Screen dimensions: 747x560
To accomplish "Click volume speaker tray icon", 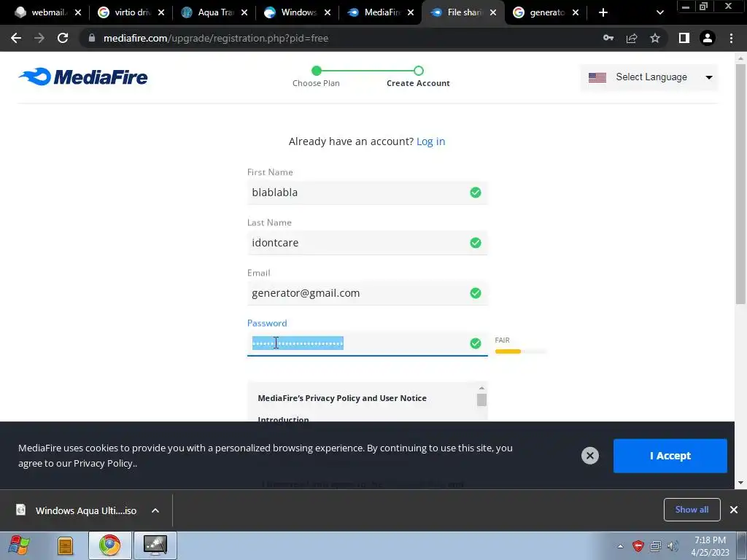I will [x=673, y=546].
